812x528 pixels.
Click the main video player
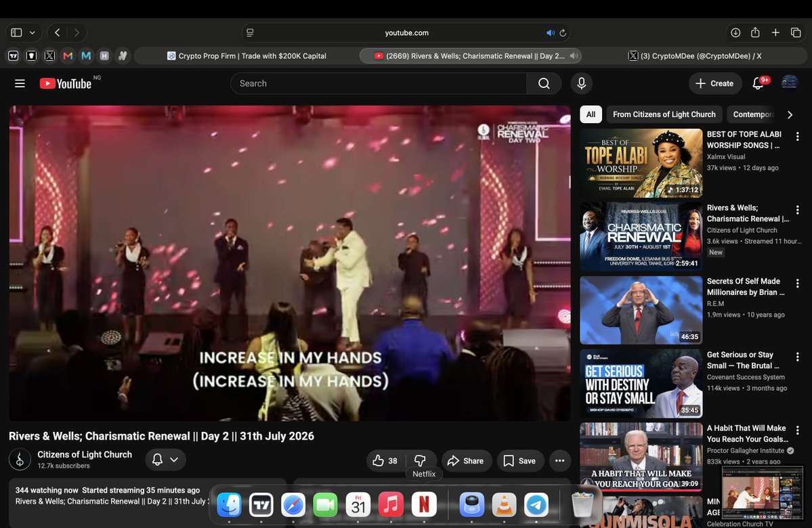pyautogui.click(x=290, y=263)
